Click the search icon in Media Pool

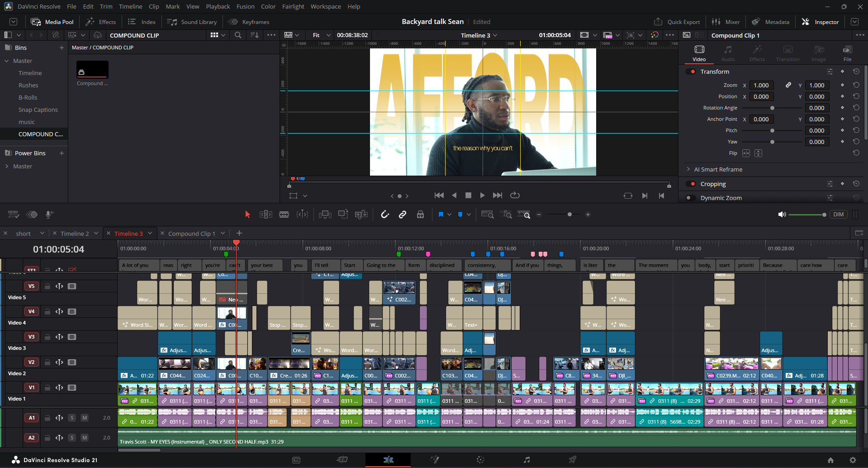click(x=238, y=35)
